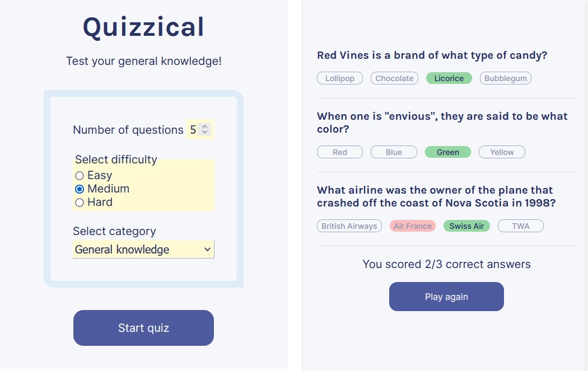Click inside the Number of questions field
Image resolution: width=588 pixels, height=371 pixels.
pyautogui.click(x=193, y=129)
